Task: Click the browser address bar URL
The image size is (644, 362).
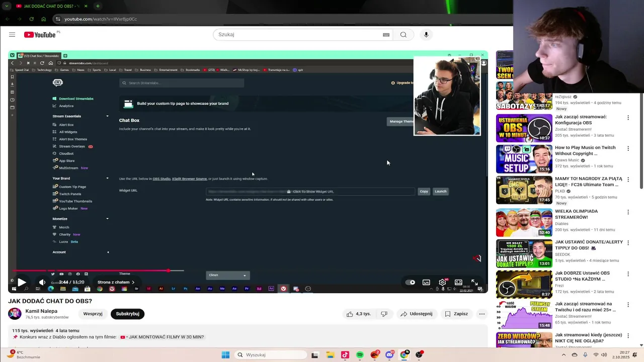Action: pos(101,19)
